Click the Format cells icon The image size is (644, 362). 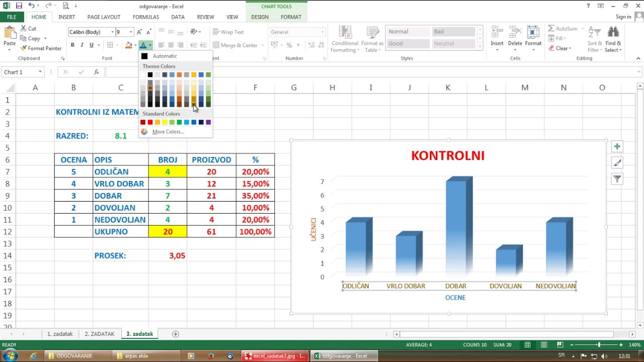[533, 33]
